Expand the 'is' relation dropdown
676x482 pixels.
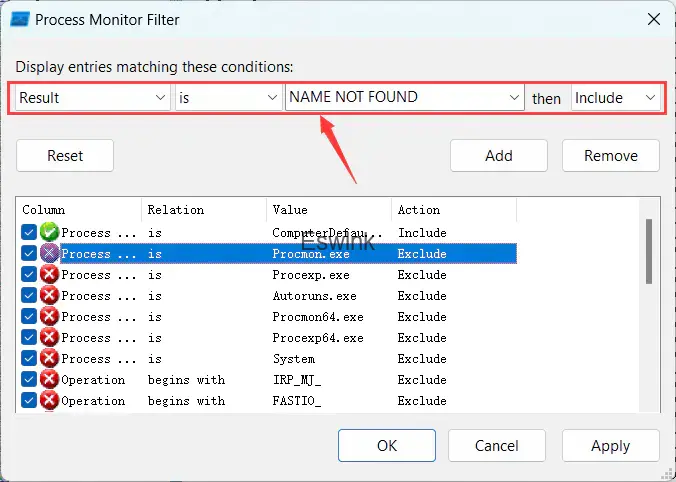click(x=228, y=97)
